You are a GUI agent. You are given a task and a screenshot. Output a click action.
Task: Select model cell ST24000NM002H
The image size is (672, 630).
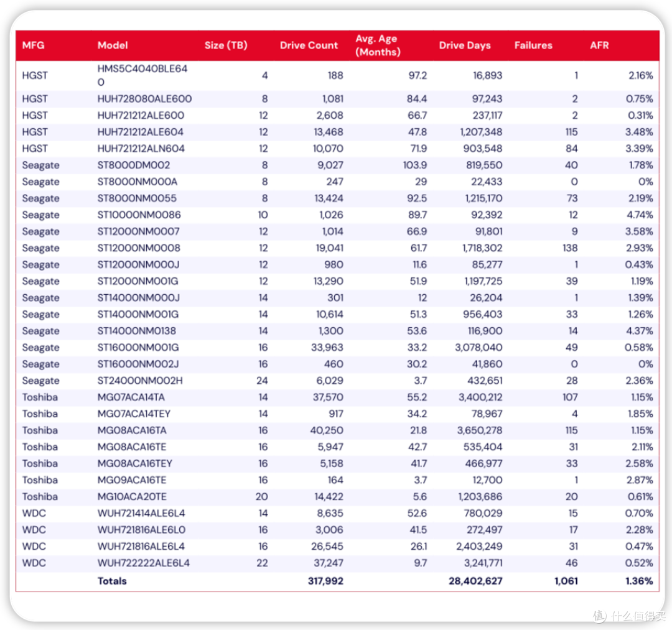(x=140, y=381)
